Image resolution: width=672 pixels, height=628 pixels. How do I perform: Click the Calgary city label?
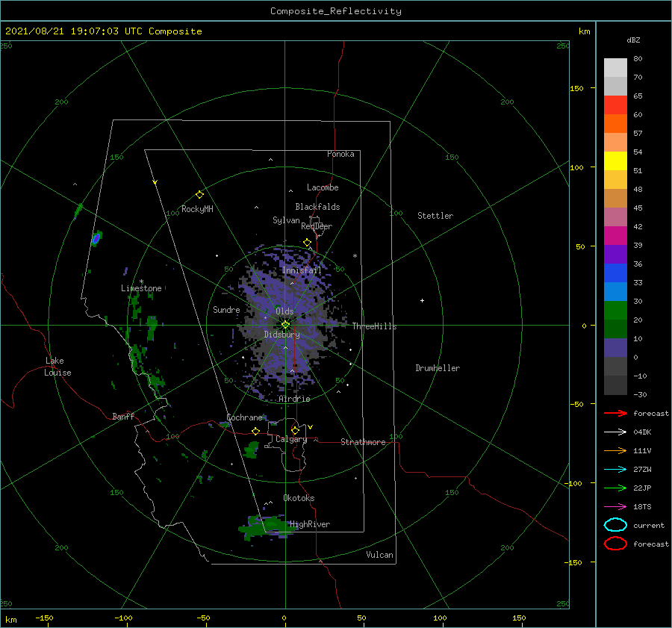(291, 439)
